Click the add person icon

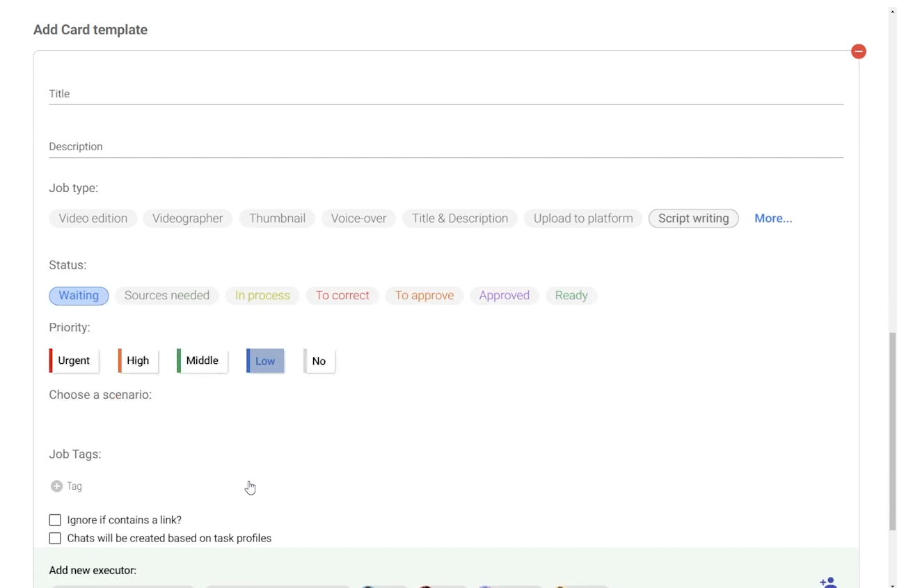(827, 582)
